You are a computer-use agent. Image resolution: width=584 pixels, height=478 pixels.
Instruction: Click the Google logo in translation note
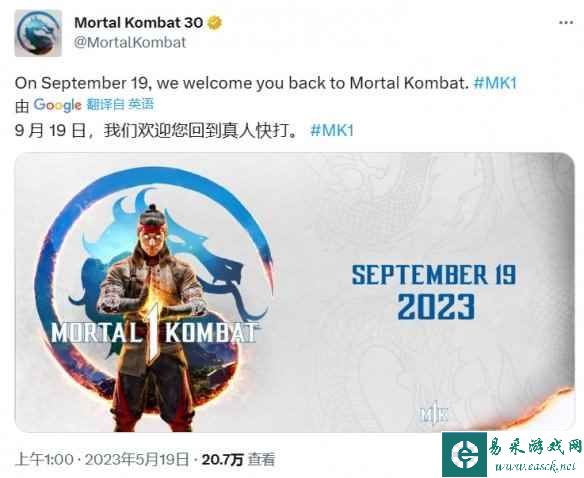[x=57, y=105]
